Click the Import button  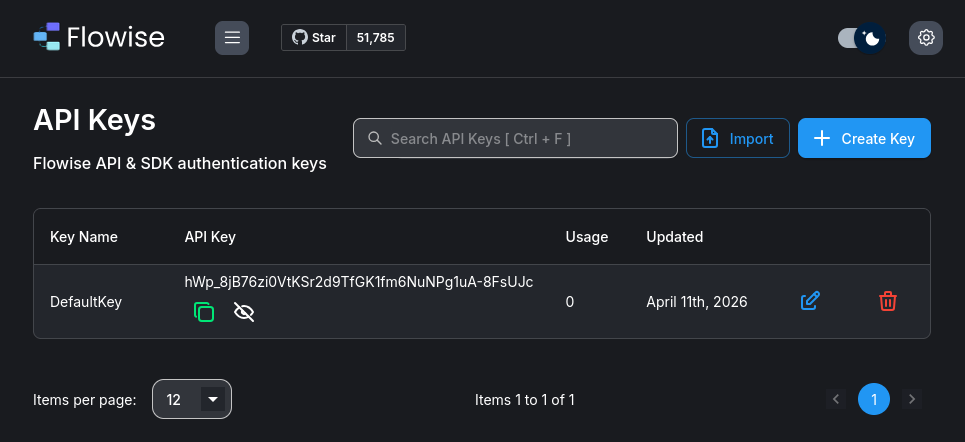click(737, 138)
